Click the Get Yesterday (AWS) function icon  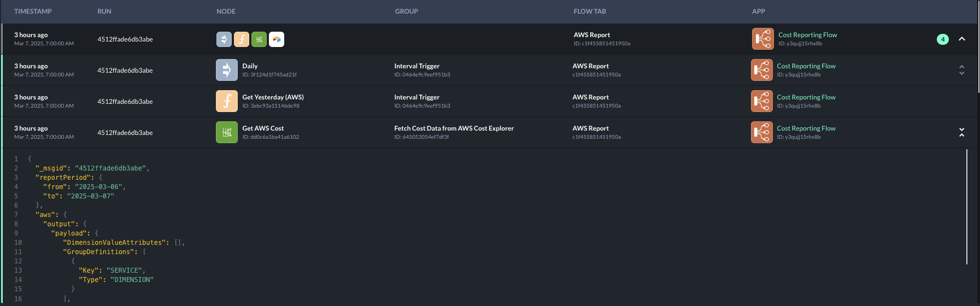tap(226, 101)
